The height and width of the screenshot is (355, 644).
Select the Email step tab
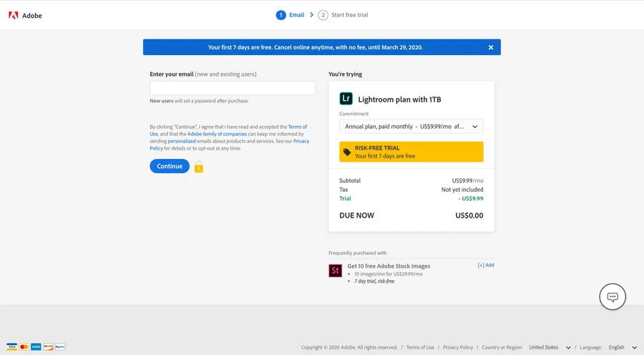(x=296, y=15)
